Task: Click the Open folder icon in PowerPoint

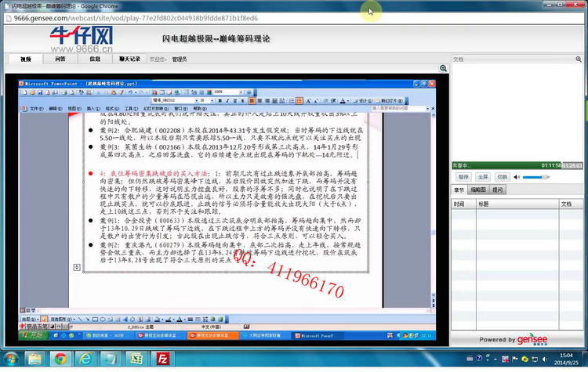Action: (x=32, y=92)
